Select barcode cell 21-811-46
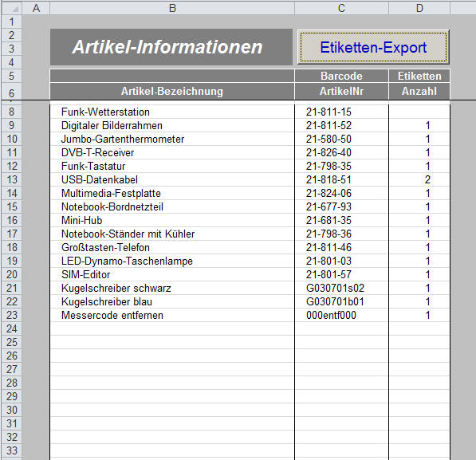This screenshot has width=476, height=460. pyautogui.click(x=341, y=247)
